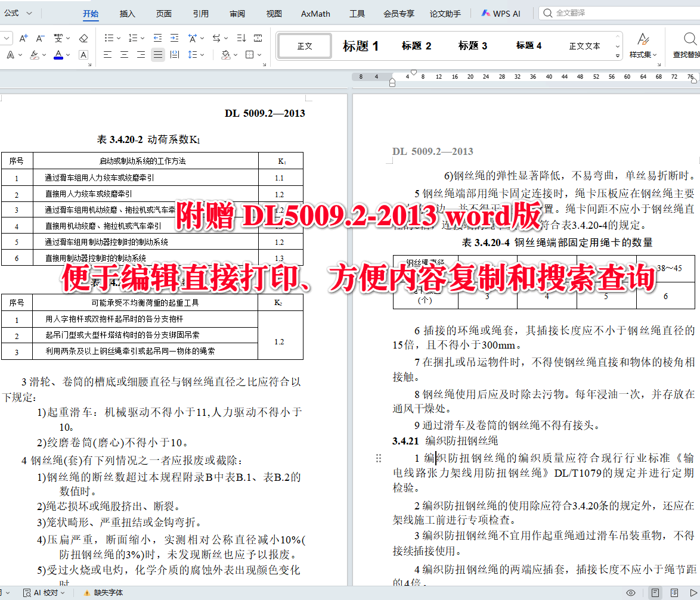Screen dimensions: 700x600
Task: Open the phonetic guide dropdown arrow
Action: [69, 39]
